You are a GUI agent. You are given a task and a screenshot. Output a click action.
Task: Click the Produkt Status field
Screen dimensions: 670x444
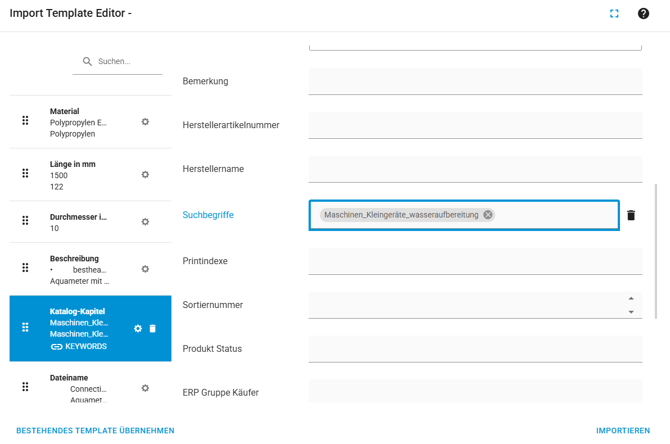point(475,349)
